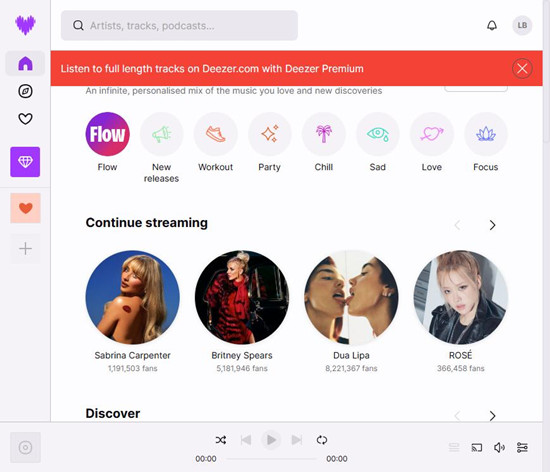
Task: Click the Continue streaming heading
Action: (147, 223)
